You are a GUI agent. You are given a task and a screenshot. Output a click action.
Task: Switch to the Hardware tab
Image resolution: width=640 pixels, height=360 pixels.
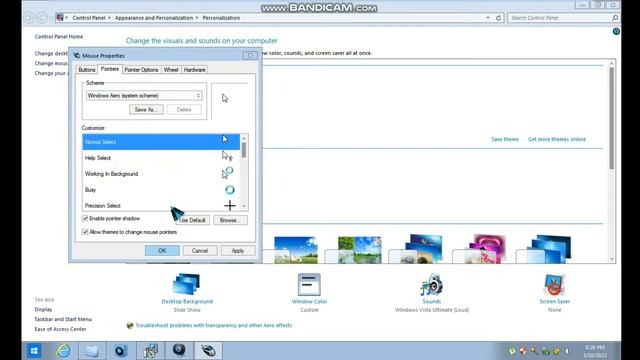(x=194, y=70)
